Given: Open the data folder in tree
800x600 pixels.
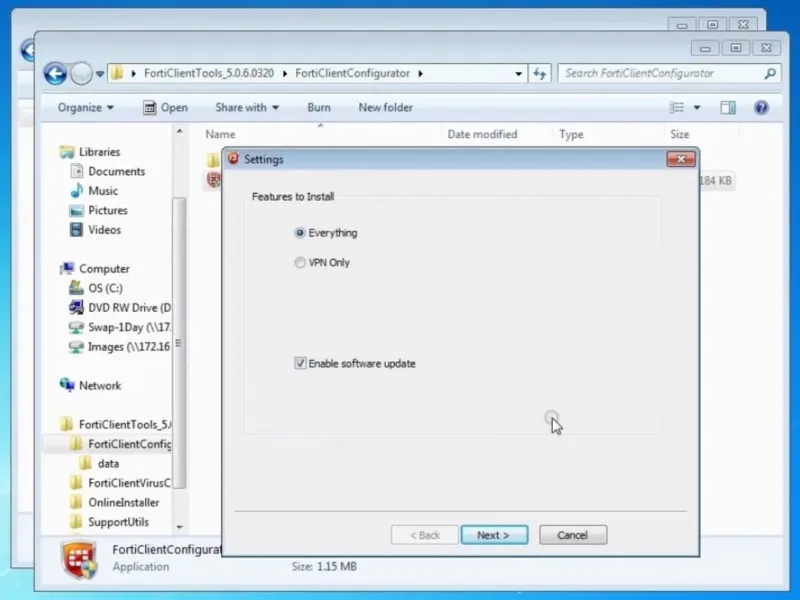Looking at the screenshot, I should tap(108, 463).
